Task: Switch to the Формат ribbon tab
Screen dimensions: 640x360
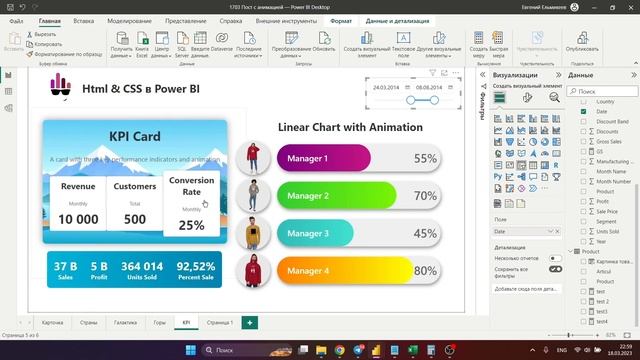Action: [x=341, y=21]
